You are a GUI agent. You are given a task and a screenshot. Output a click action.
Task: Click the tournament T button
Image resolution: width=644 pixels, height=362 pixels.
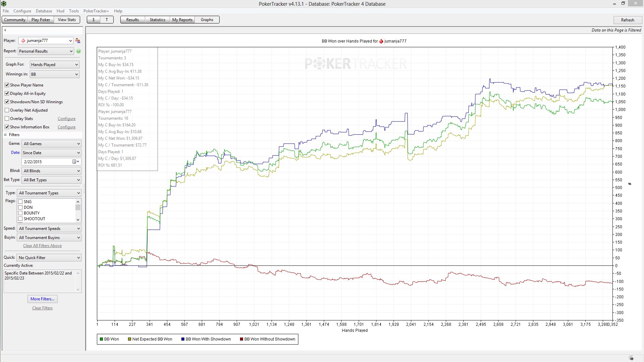point(107,20)
